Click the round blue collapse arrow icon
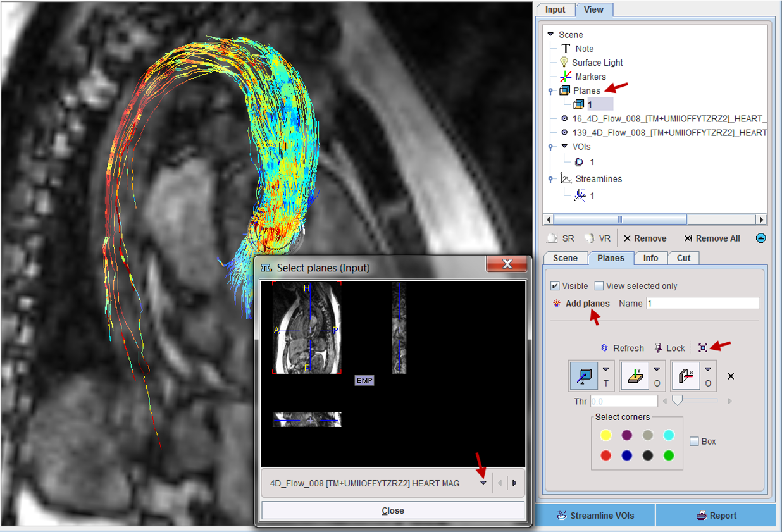This screenshot has height=532, width=782. [x=761, y=238]
